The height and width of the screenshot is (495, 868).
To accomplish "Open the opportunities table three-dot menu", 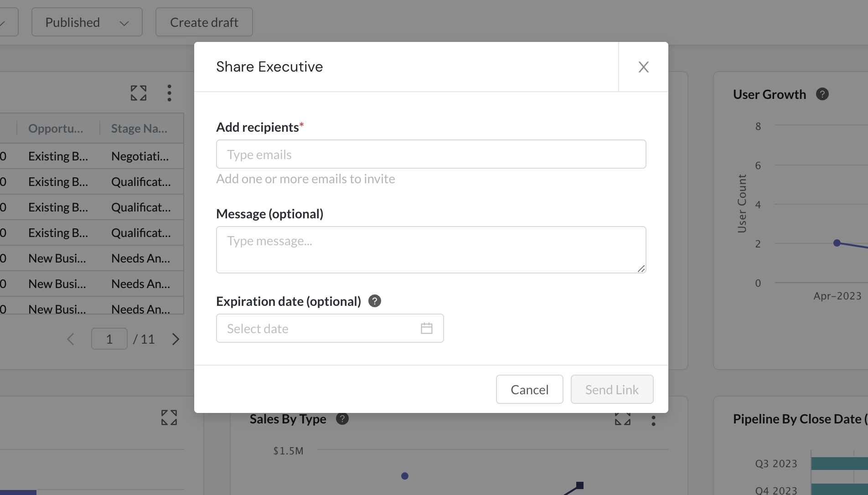I will point(169,93).
